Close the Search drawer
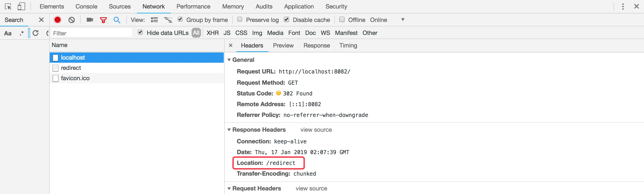The width and height of the screenshot is (644, 194). pyautogui.click(x=41, y=20)
